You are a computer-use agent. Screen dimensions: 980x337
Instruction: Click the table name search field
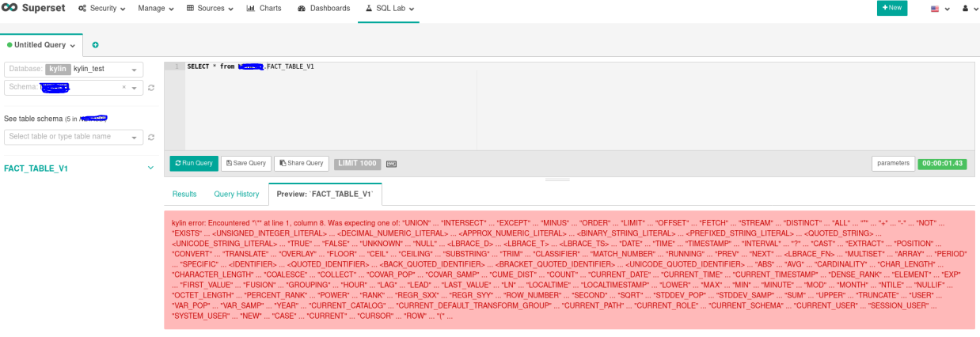click(x=74, y=137)
